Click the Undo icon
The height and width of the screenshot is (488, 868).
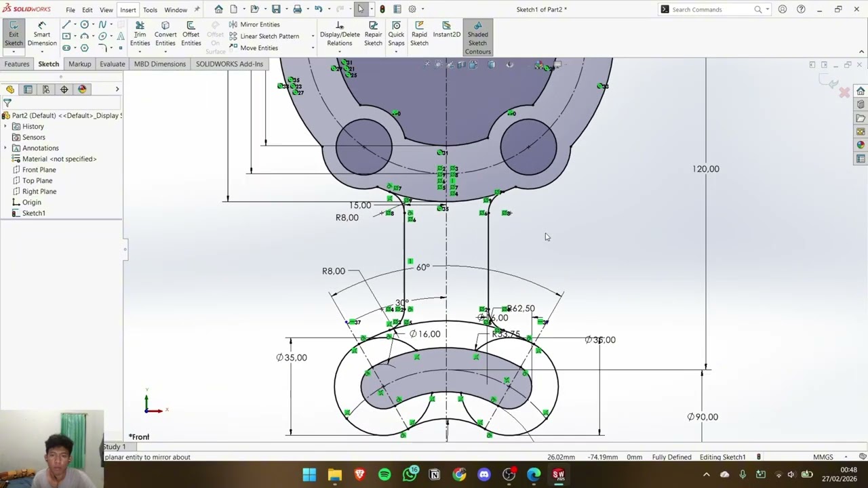[318, 9]
